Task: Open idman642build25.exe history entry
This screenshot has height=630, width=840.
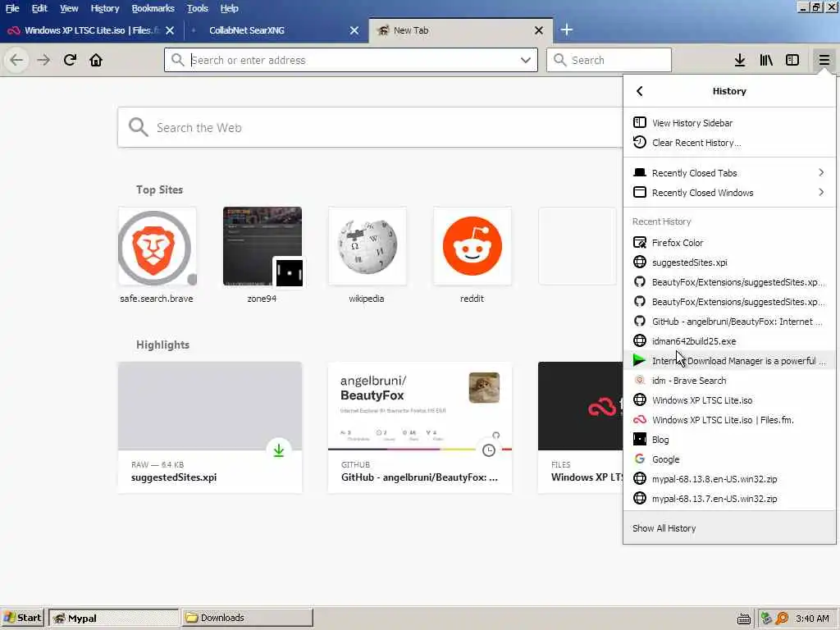Action: pos(729,341)
